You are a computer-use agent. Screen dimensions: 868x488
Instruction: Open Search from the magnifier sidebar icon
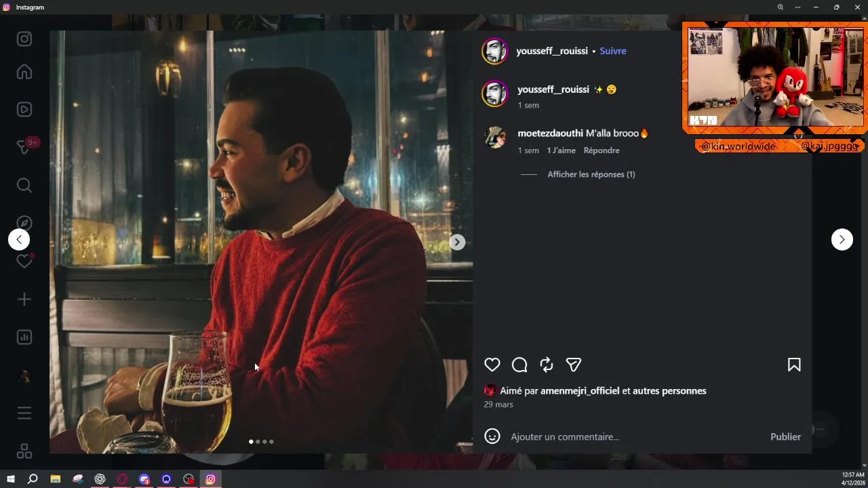tap(24, 185)
